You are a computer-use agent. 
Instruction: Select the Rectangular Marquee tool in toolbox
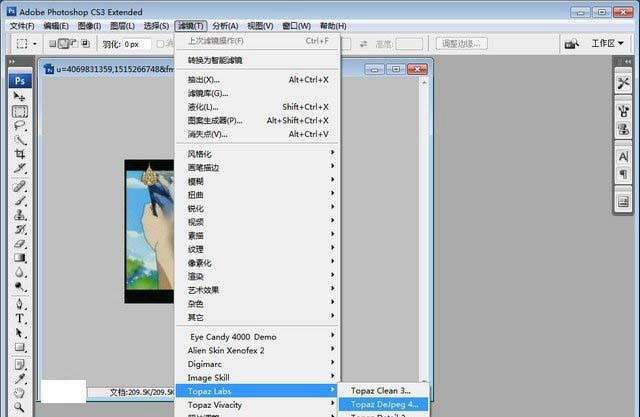pos(20,111)
